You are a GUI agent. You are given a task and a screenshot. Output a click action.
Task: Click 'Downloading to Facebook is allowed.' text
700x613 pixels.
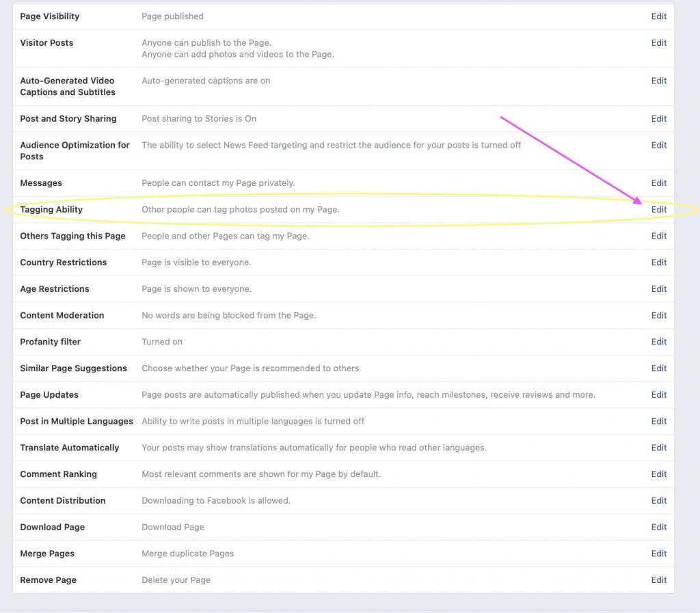[x=215, y=500]
